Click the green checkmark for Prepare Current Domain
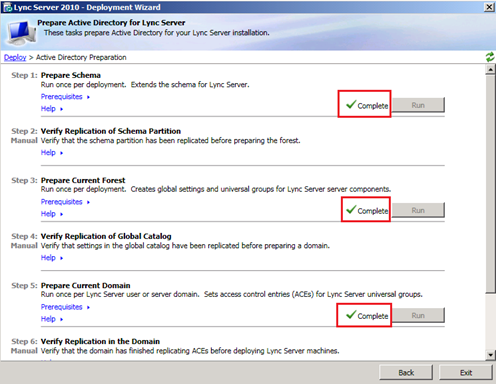This screenshot has height=384, width=496. [351, 314]
